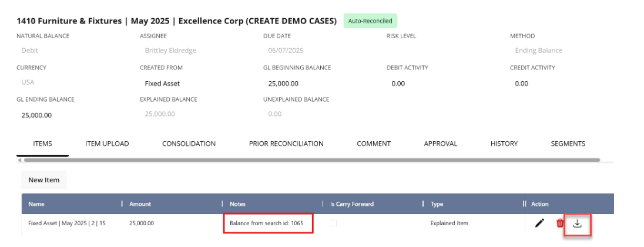This screenshot has height=247, width=644.
Task: Click the Notes cell with search id 1065
Action: click(x=267, y=223)
